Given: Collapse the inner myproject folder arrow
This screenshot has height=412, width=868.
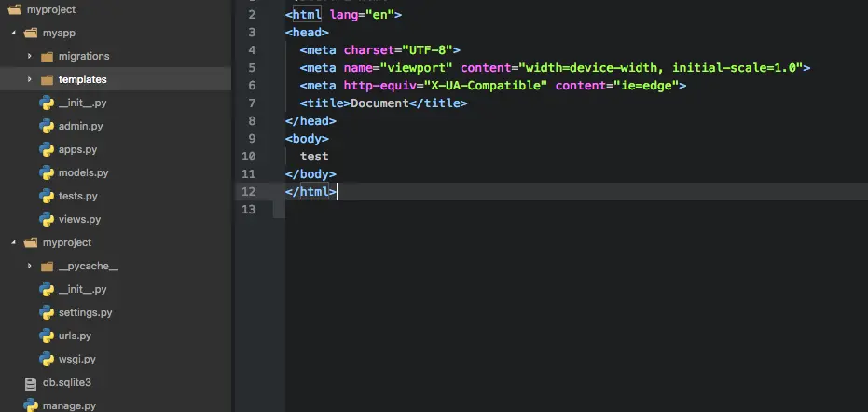Looking at the screenshot, I should click(13, 242).
